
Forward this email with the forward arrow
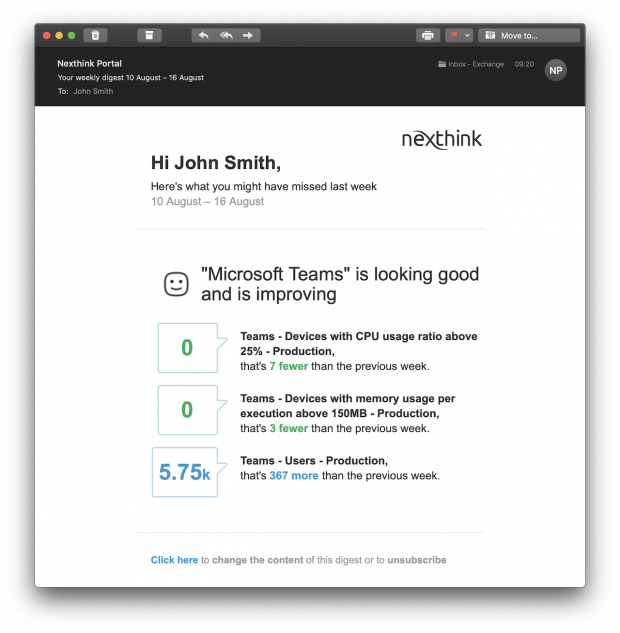[248, 35]
